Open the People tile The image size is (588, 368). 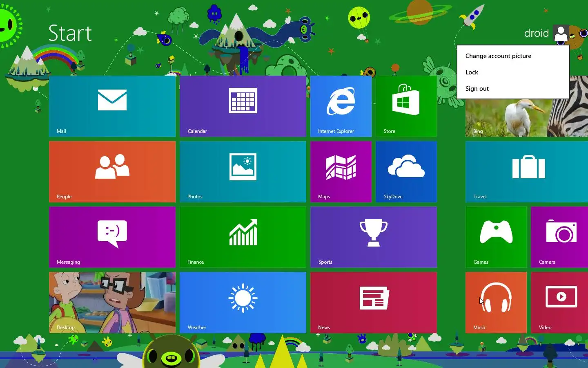pos(112,172)
